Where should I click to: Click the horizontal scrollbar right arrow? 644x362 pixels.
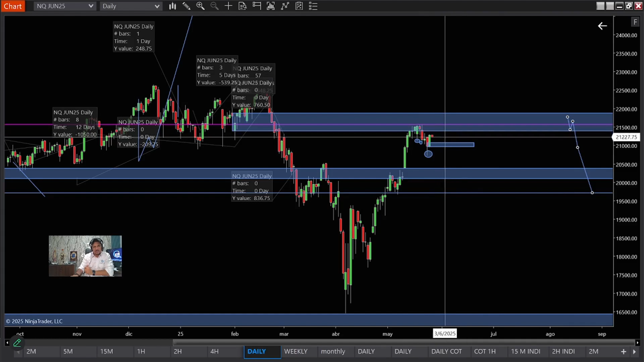click(x=637, y=343)
